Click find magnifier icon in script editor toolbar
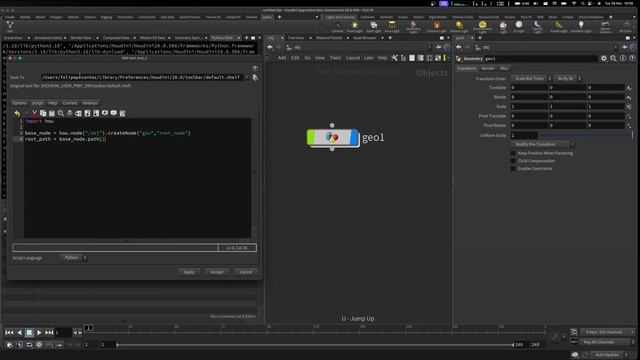 coord(61,113)
